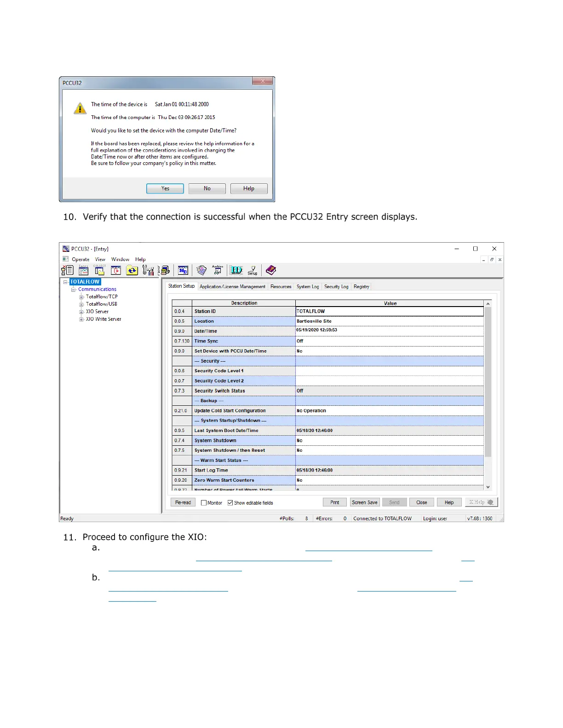The width and height of the screenshot is (563, 728).
Task: Select the XIO Write Server tree label
Action: pos(103,319)
